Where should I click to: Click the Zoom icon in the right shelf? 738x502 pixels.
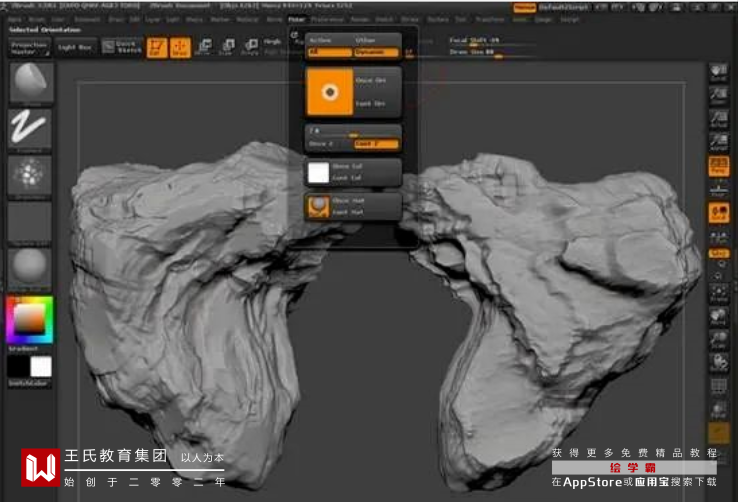coord(718,96)
